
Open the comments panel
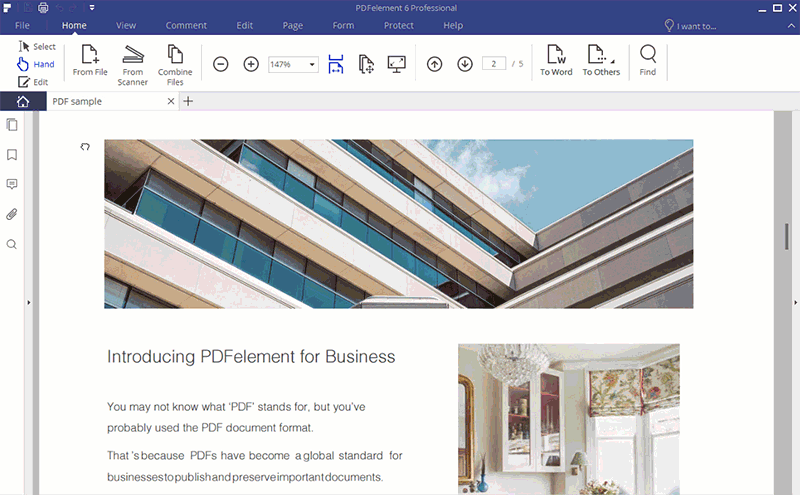click(x=12, y=184)
